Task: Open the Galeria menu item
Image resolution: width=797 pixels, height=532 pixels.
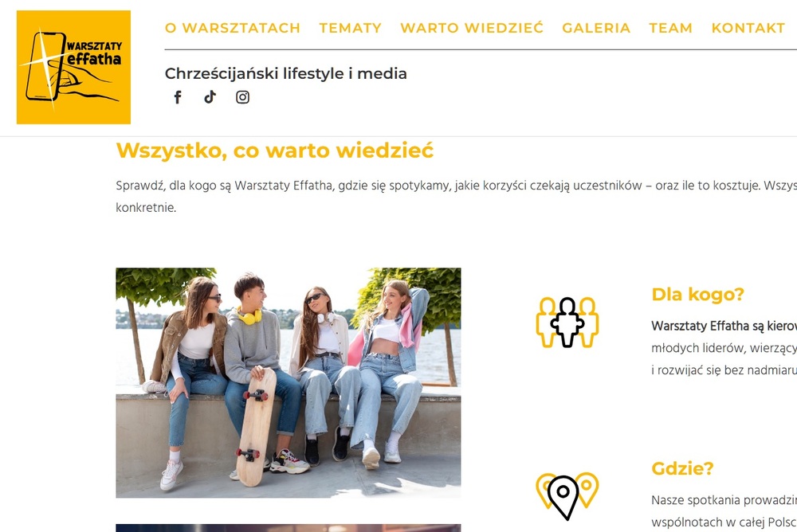Action: (x=596, y=28)
